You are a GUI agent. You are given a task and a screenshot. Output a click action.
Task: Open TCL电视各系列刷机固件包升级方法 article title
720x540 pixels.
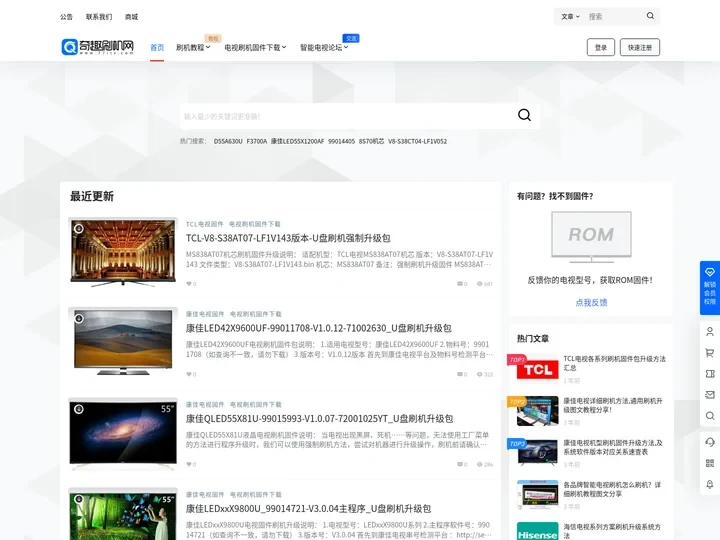[614, 363]
